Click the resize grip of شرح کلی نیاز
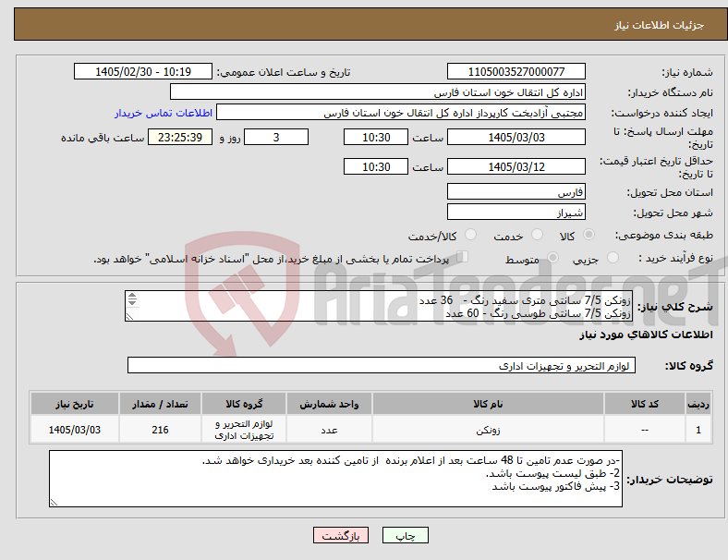 point(129,317)
